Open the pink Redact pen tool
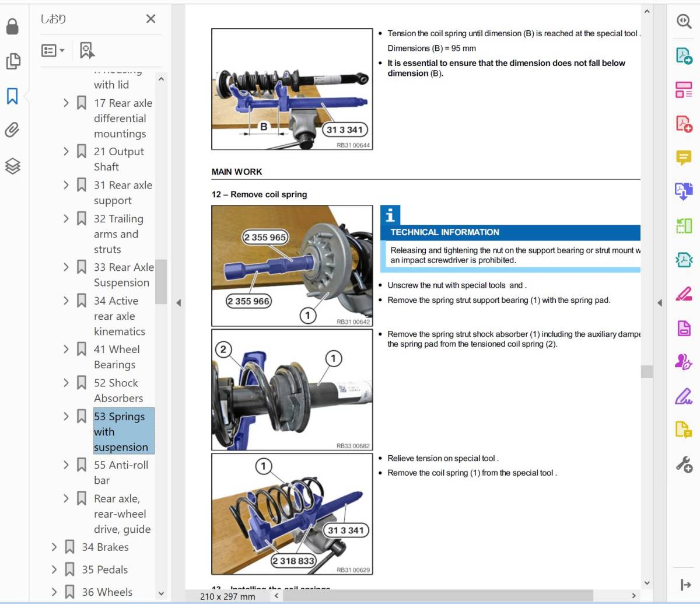Image resolution: width=700 pixels, height=604 pixels. tap(684, 293)
